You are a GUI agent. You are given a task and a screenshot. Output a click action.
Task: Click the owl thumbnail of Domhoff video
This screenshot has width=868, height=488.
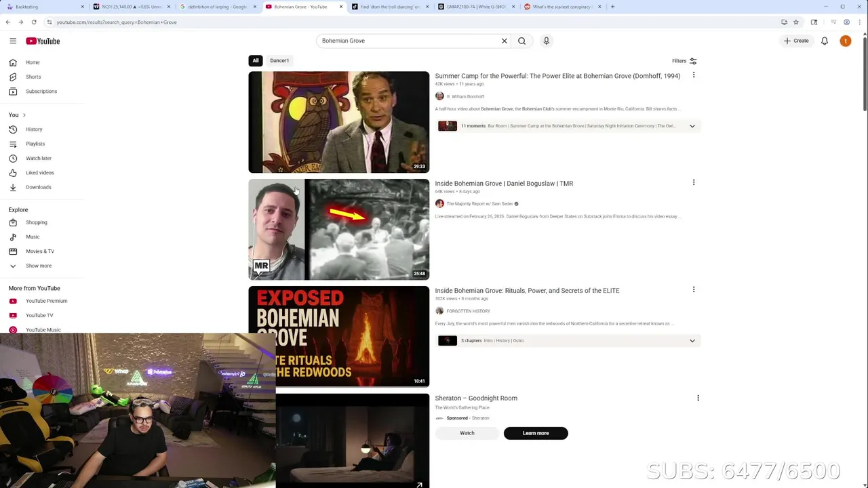click(338, 122)
